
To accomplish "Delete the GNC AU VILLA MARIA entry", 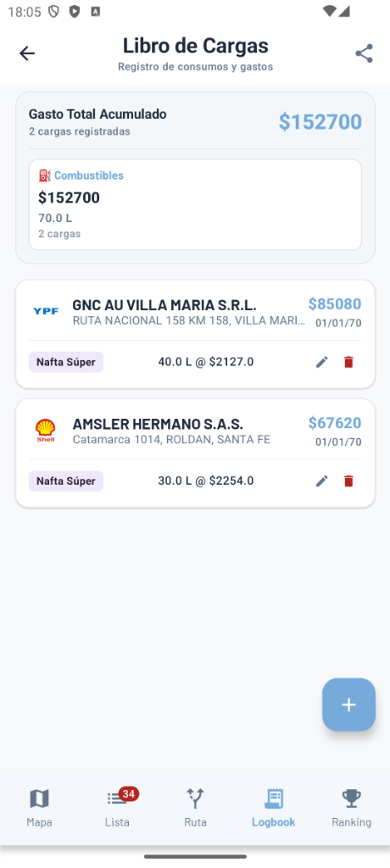I will (x=348, y=362).
